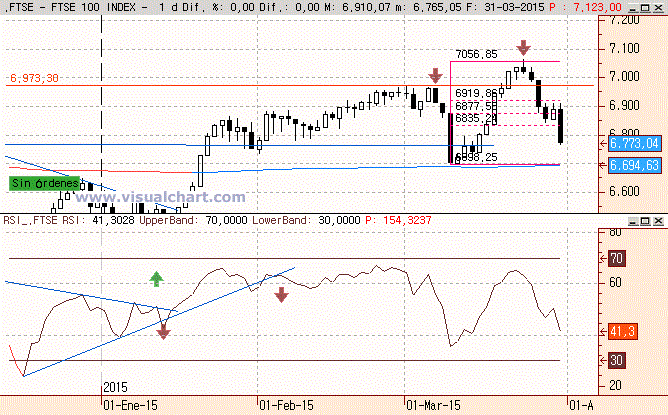Click the 6.900 price axis label

625,106
